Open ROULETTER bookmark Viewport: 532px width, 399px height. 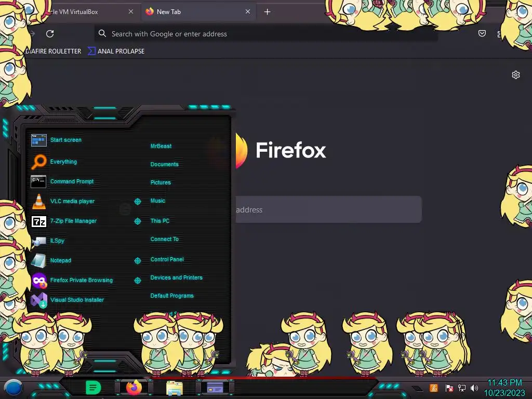[54, 51]
